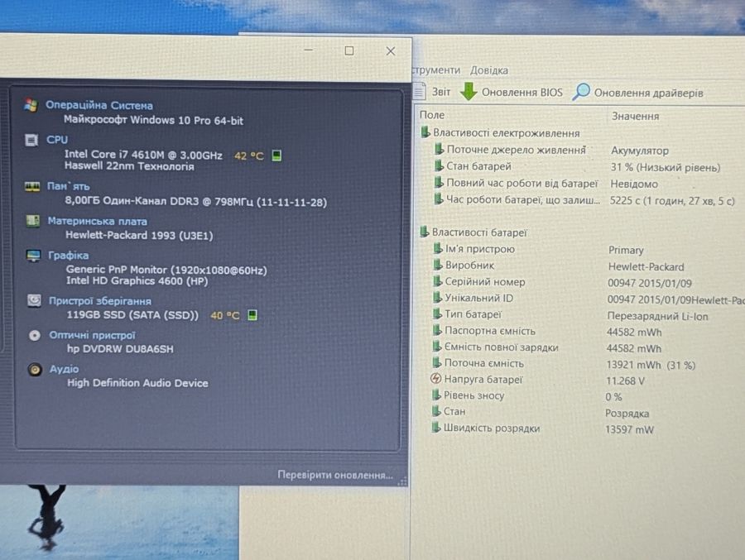Click the motherboard icon
The width and height of the screenshot is (745, 560).
33,221
